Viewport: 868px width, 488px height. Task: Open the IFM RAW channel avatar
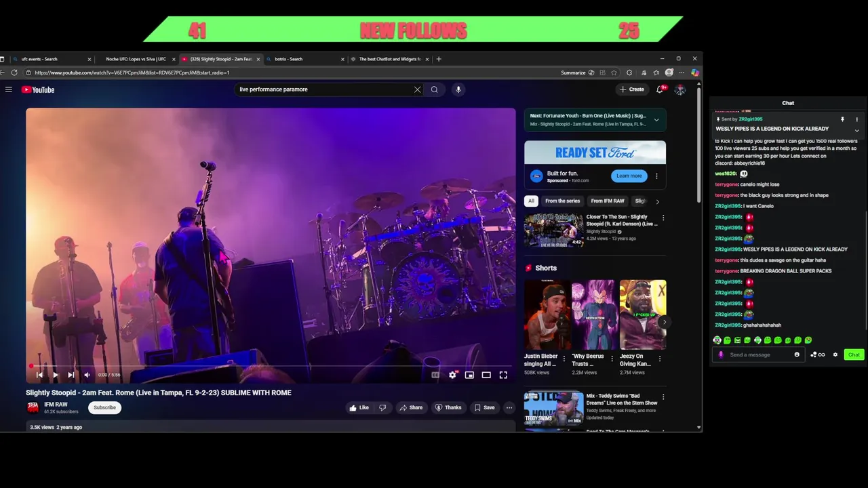33,407
